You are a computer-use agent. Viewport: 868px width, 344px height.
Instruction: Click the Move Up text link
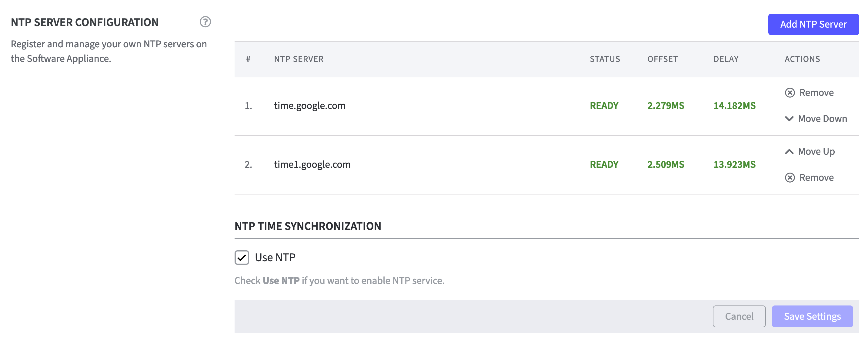click(816, 151)
